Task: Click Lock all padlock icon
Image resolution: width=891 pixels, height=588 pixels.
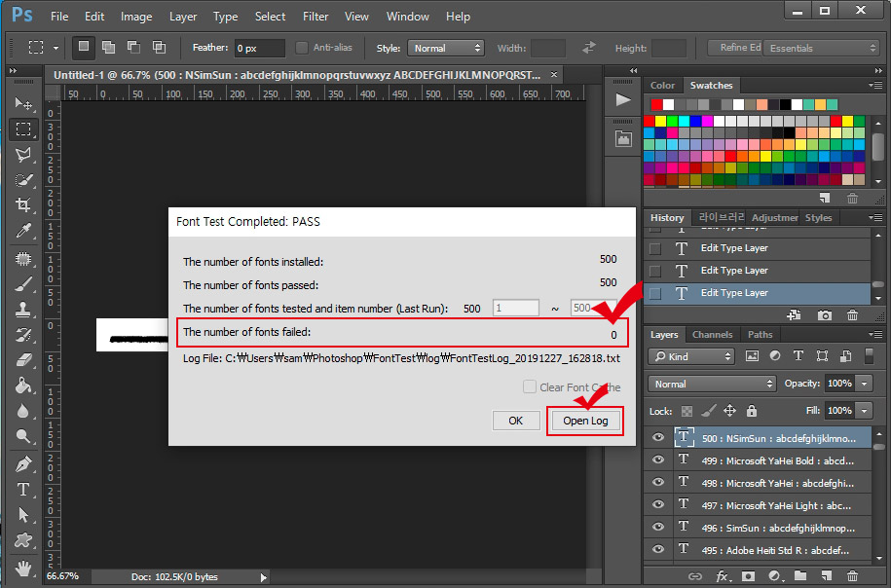Action: (752, 410)
